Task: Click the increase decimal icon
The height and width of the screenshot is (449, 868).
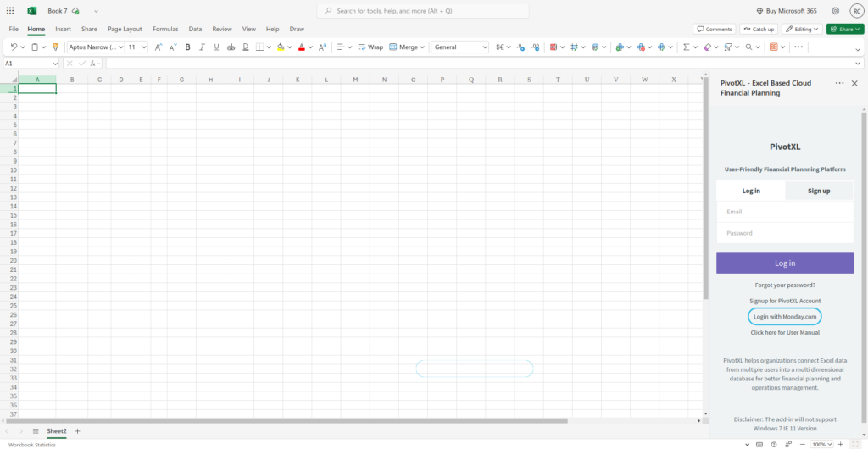Action: [536, 47]
